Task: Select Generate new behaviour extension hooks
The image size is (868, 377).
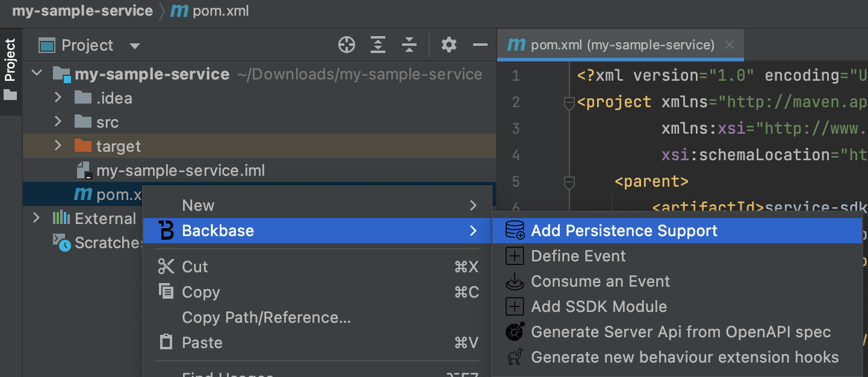Action: [x=677, y=357]
